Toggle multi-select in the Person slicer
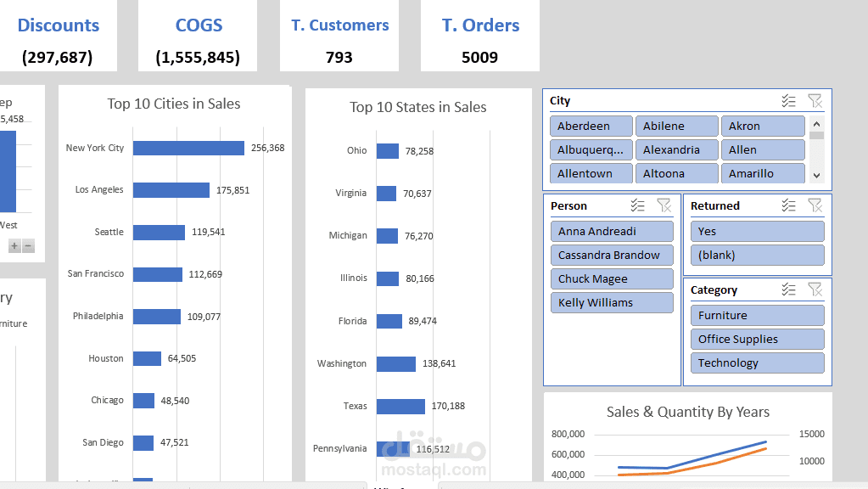This screenshot has height=489, width=868. pyautogui.click(x=638, y=206)
